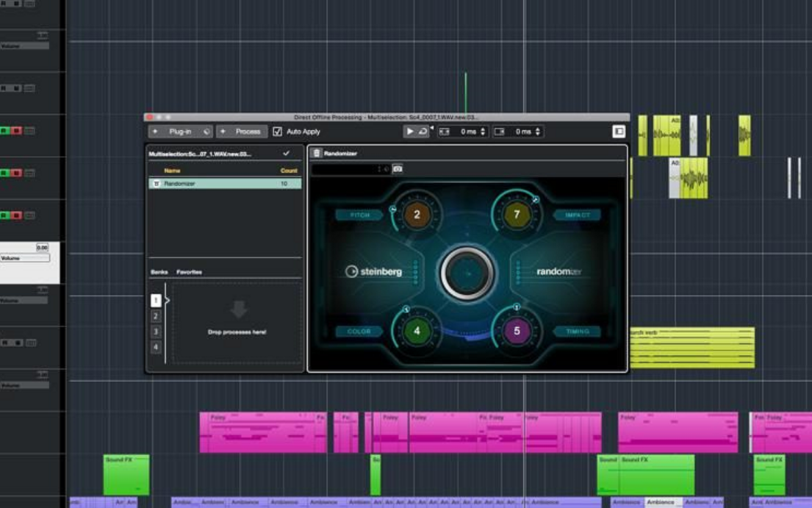Click the checkmark beside Multiselection name
The width and height of the screenshot is (812, 508).
tap(286, 153)
